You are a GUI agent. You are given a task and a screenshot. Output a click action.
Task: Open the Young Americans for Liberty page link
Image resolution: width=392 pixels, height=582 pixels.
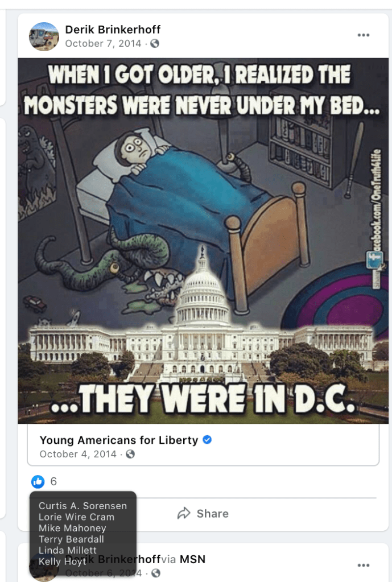tap(119, 440)
